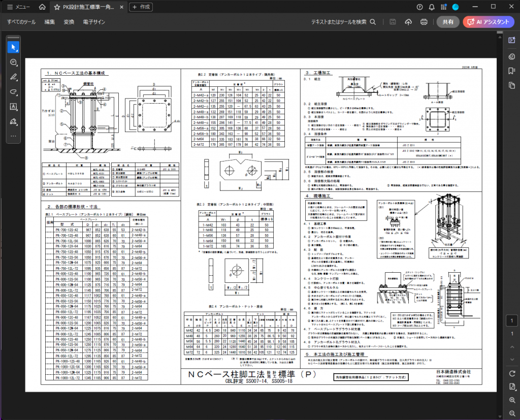Image resolution: width=520 pixels, height=420 pixels.
Task: Open the 編集 menu
Action: click(x=49, y=22)
